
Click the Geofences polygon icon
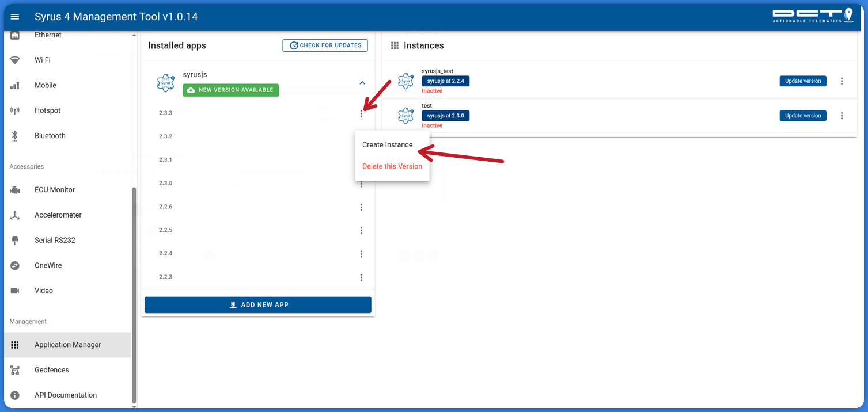pyautogui.click(x=15, y=370)
